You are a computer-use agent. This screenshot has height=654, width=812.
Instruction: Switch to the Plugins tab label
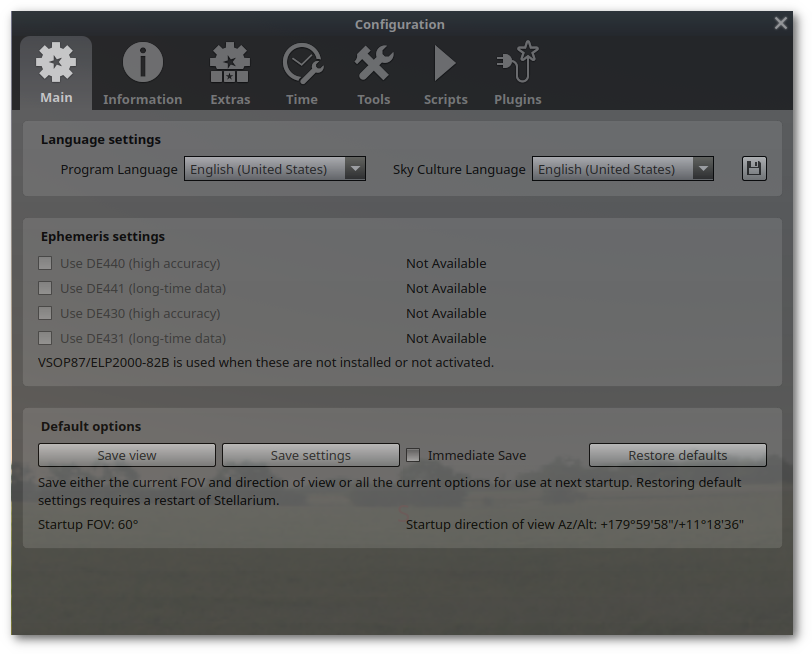pos(517,99)
